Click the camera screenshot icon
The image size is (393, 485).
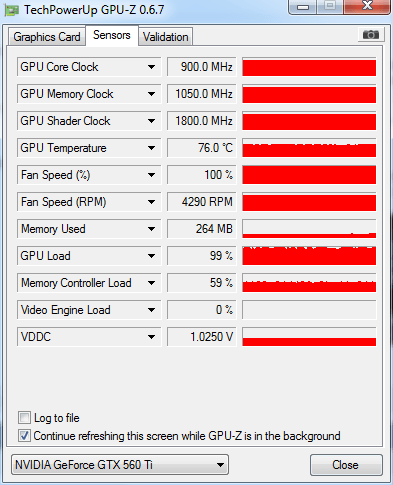[x=371, y=34]
